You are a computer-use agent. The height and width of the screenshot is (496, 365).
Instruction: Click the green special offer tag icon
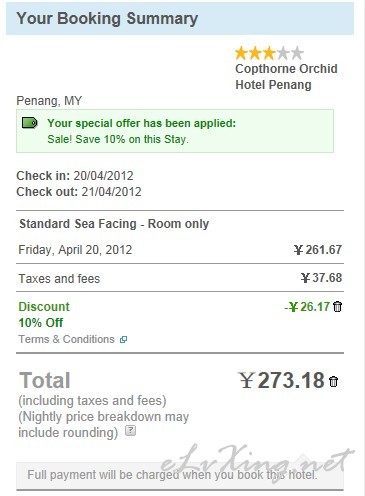pos(30,123)
